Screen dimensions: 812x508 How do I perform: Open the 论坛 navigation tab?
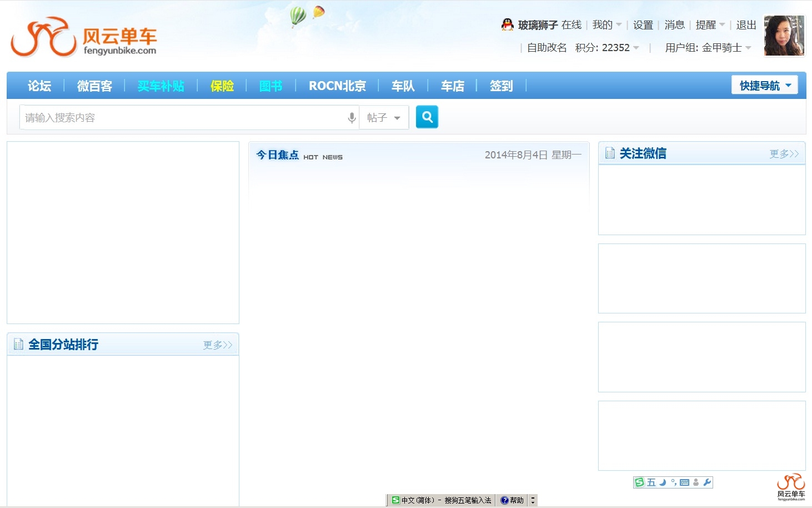click(39, 86)
